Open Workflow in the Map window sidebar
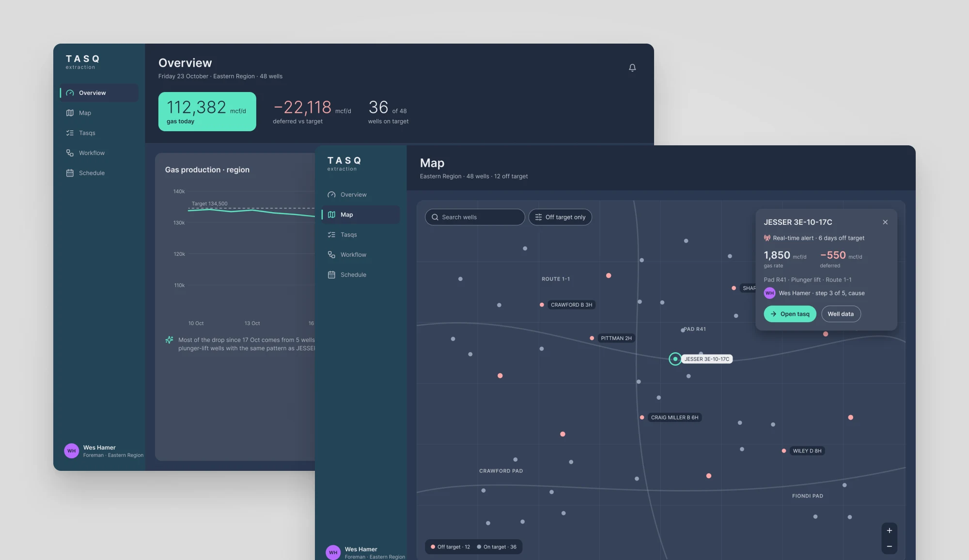 point(361,255)
